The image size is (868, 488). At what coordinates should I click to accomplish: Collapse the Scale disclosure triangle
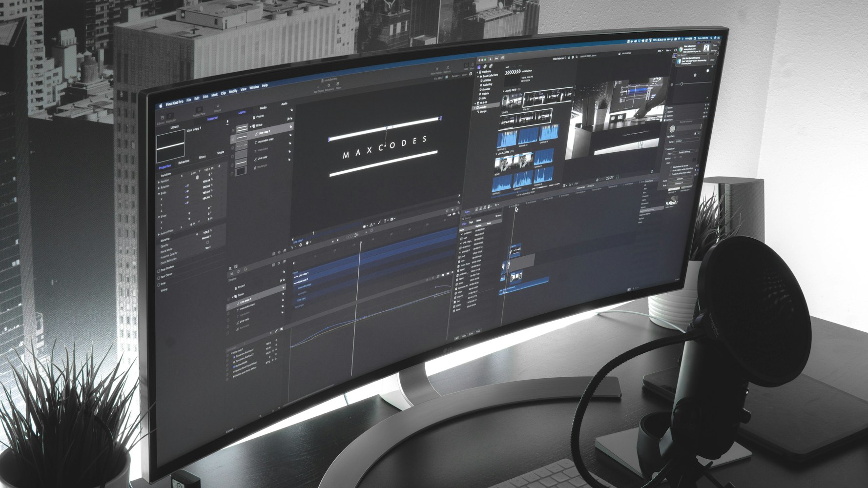[159, 193]
